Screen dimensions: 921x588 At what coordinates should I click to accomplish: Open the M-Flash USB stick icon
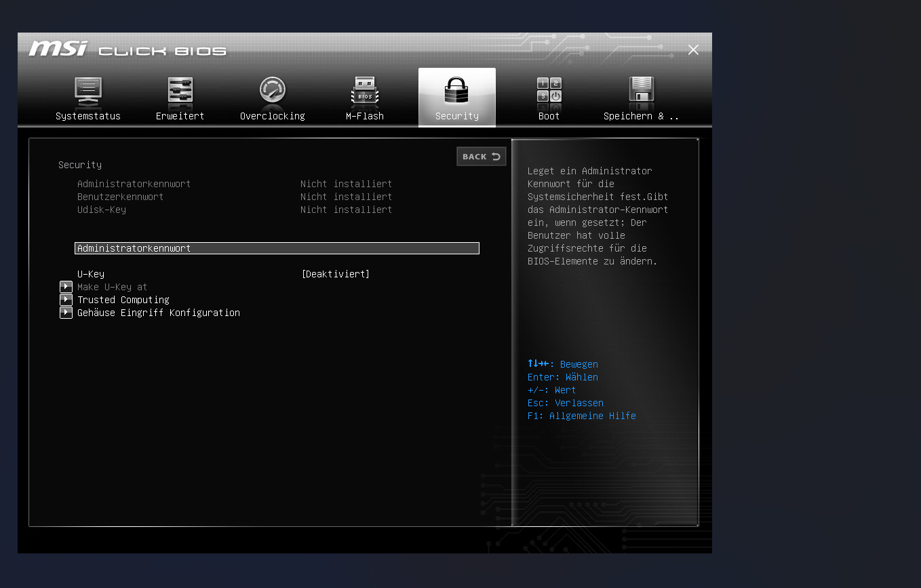[x=365, y=92]
